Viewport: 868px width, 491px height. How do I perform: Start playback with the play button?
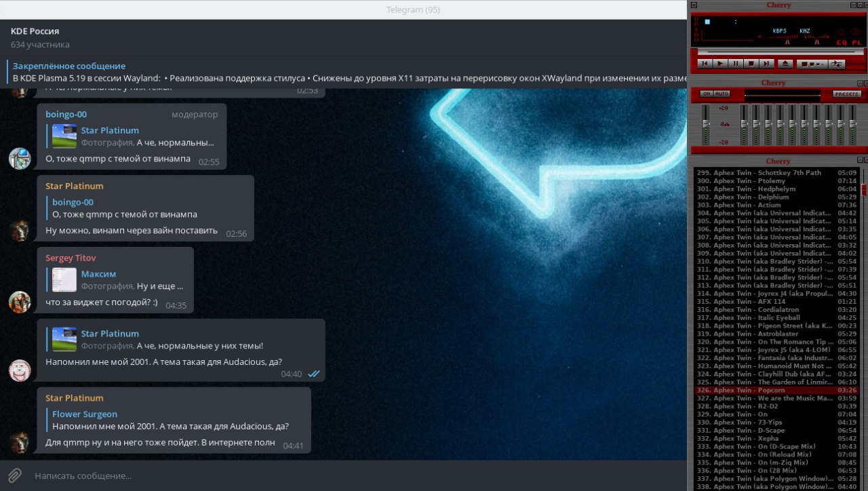tap(719, 63)
